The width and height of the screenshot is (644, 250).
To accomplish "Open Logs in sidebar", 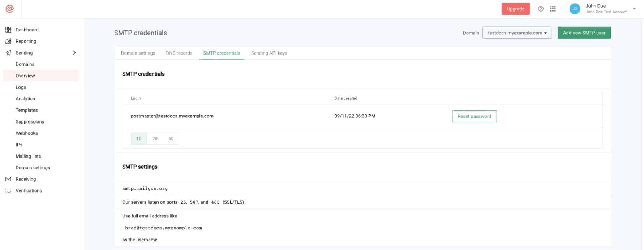I will coord(21,87).
